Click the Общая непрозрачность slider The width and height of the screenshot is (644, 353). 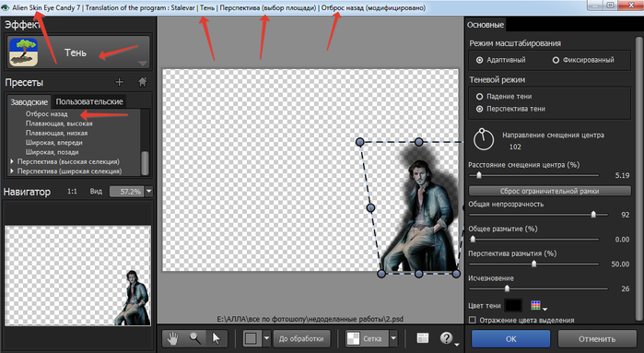point(538,215)
